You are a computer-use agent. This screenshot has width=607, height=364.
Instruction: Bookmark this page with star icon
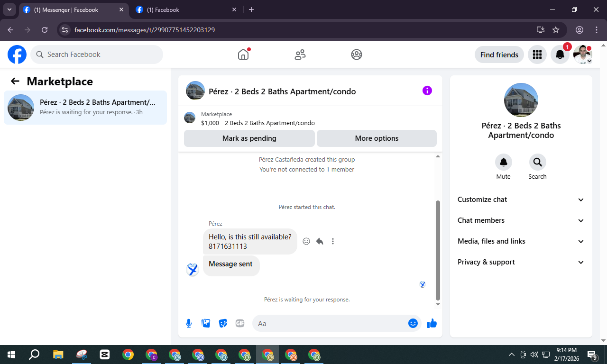click(556, 30)
